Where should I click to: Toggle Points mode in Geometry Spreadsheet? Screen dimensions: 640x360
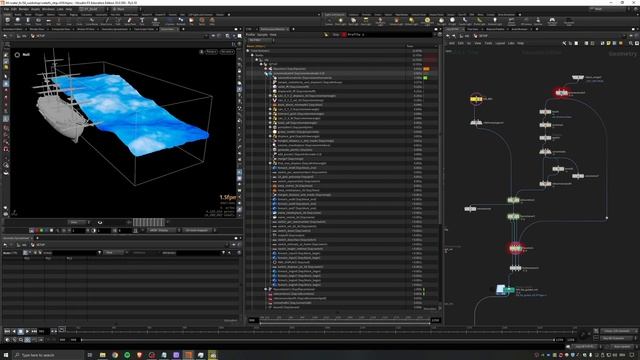tap(24, 253)
